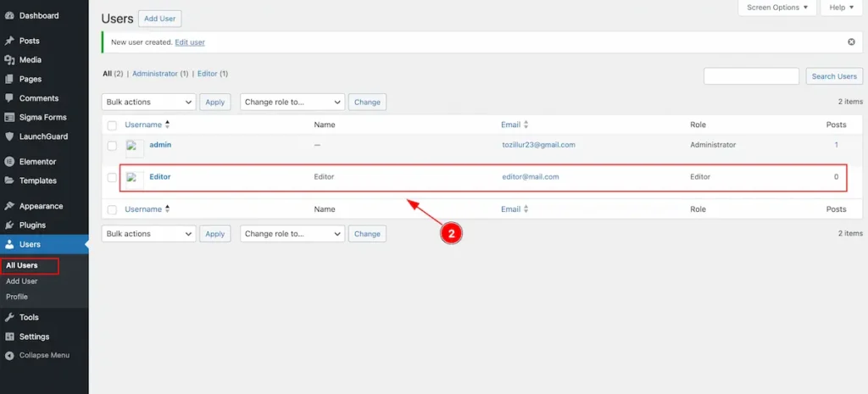Click the Media library icon
868x394 pixels.
click(8, 60)
